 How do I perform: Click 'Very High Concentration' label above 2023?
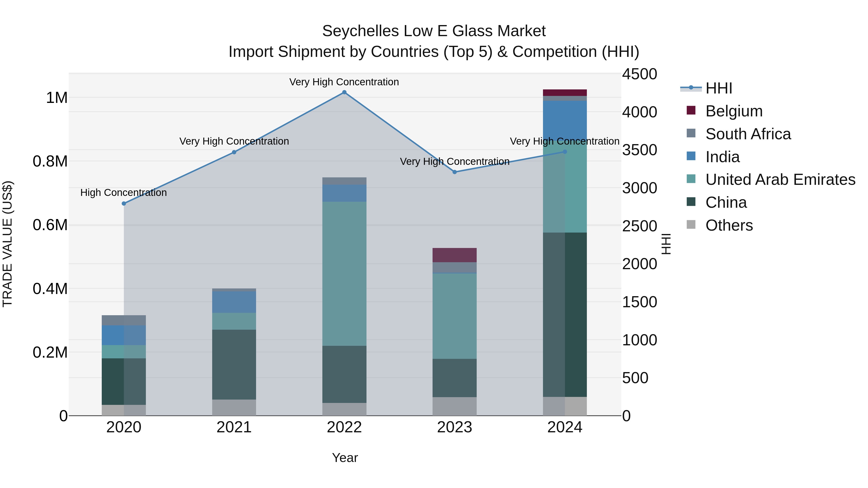[454, 161]
